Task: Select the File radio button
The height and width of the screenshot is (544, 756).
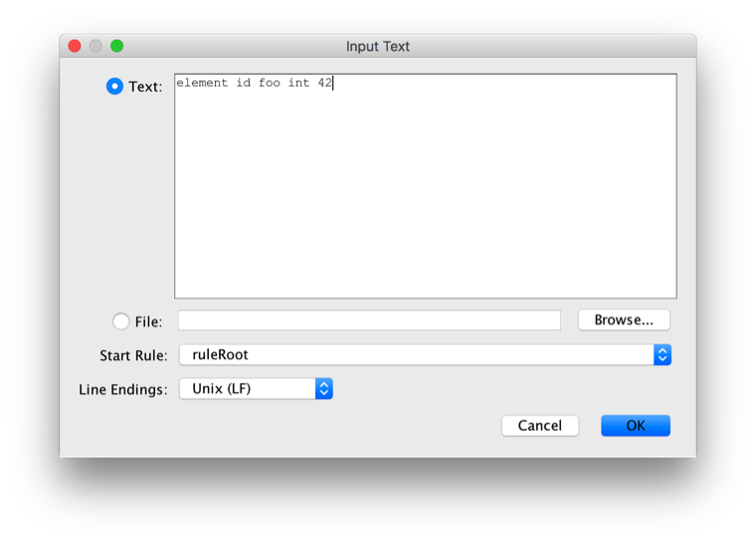Action: click(121, 321)
